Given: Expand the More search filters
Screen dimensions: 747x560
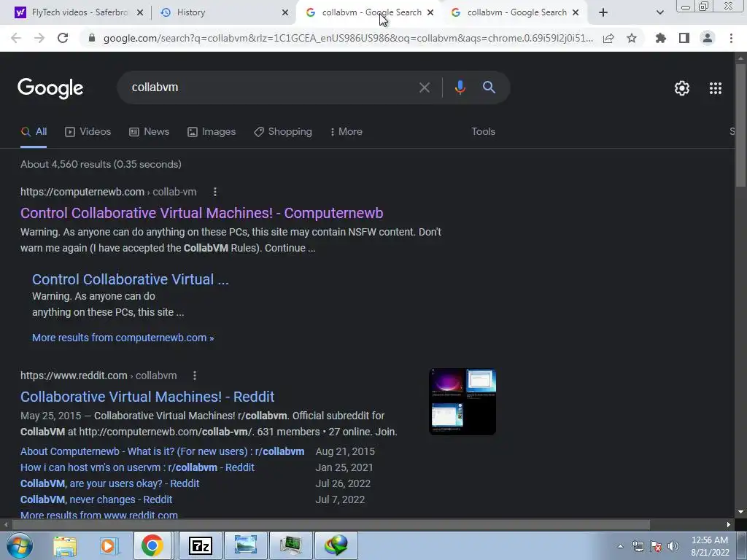Looking at the screenshot, I should 347,132.
